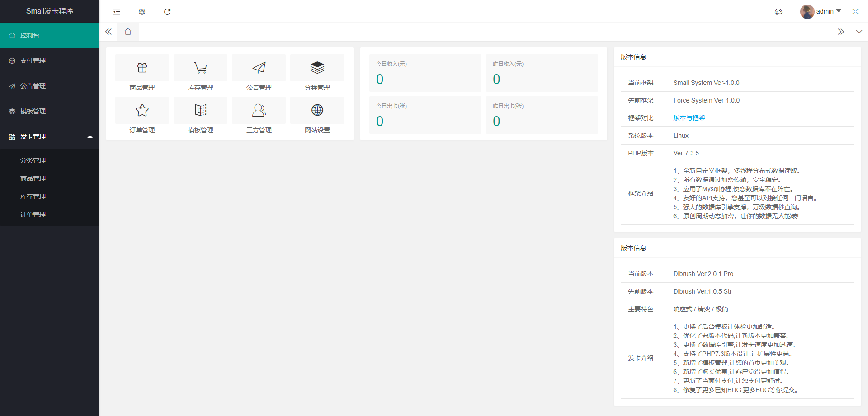Toggle fullscreen with the expand icon
This screenshot has height=416, width=868.
pyautogui.click(x=855, y=11)
